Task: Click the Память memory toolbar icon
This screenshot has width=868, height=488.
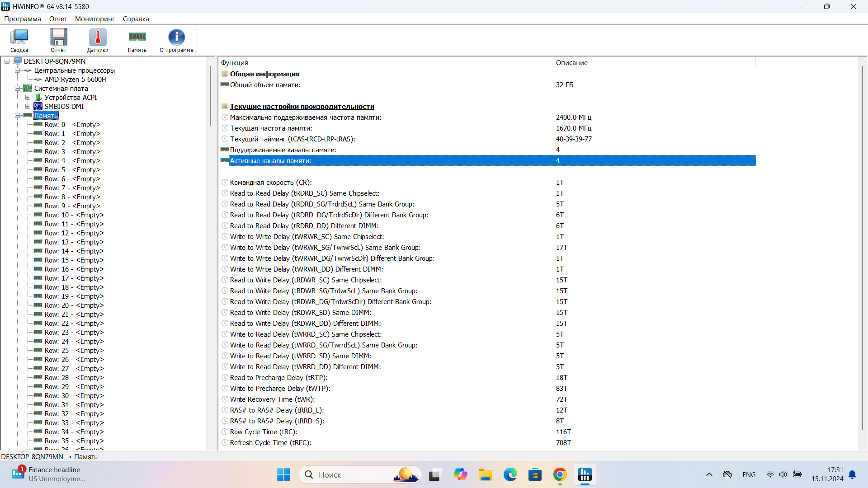Action: [x=137, y=40]
